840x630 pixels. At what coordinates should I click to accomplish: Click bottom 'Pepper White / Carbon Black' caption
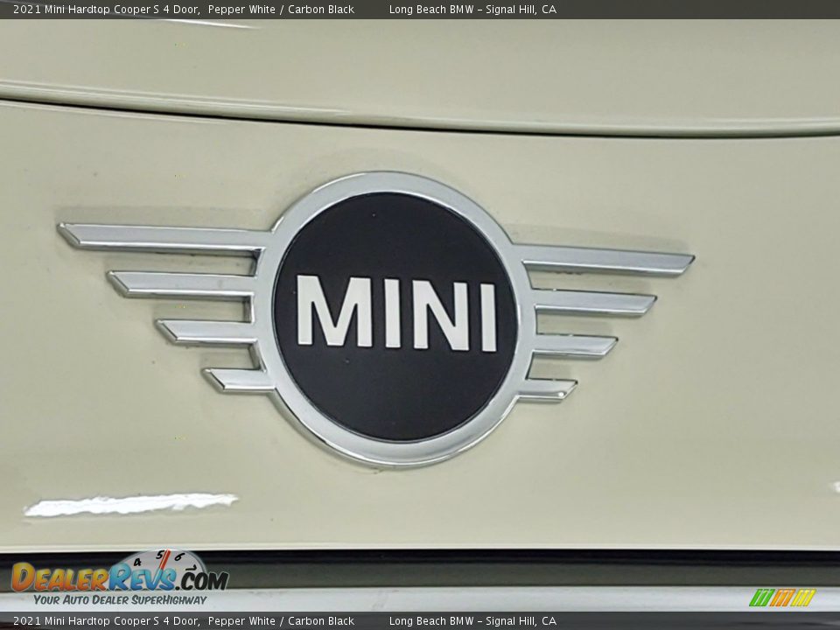[281, 621]
